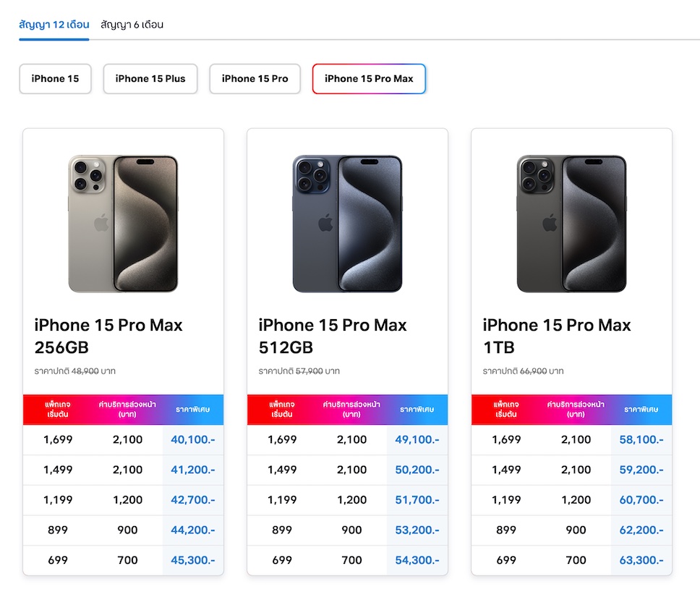Pick the 51,700.- price in 512GB card
The image size is (700, 605).
coord(417,500)
